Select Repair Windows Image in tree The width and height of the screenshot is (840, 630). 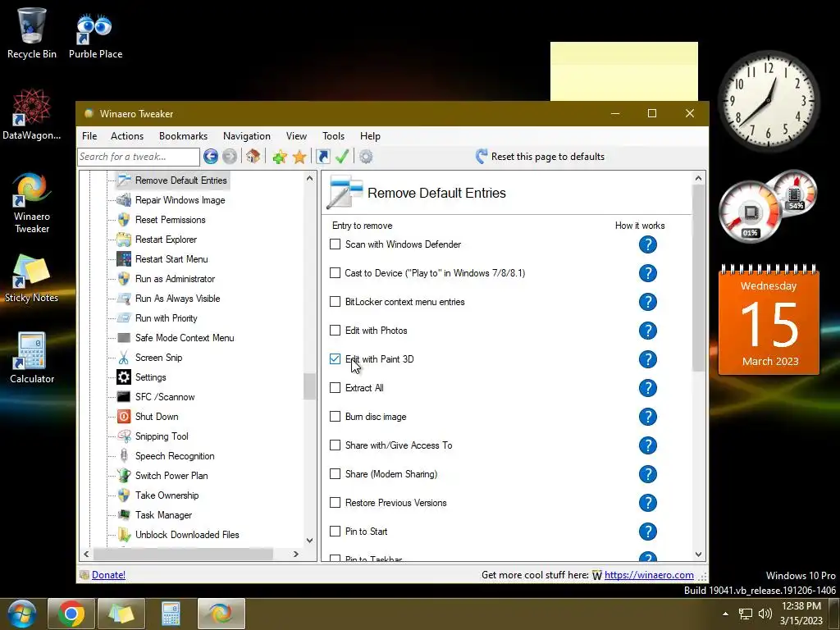pyautogui.click(x=180, y=200)
